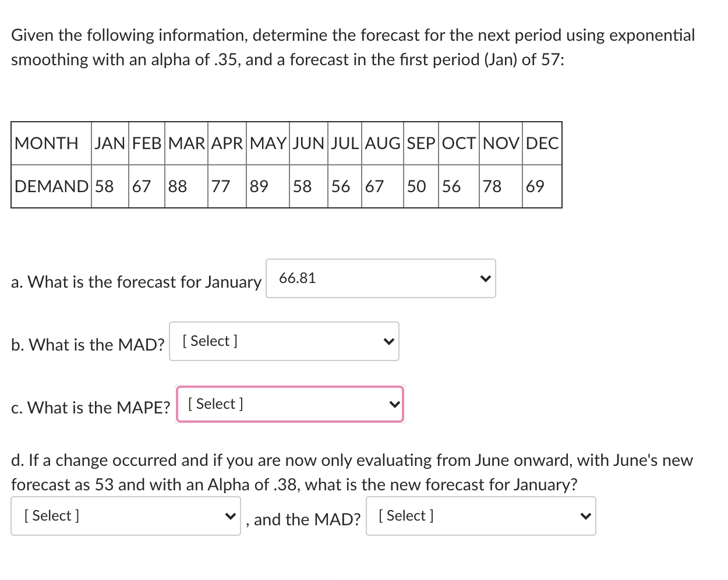The height and width of the screenshot is (580, 728).
Task: Click the DEMAND row label
Action: 50,186
